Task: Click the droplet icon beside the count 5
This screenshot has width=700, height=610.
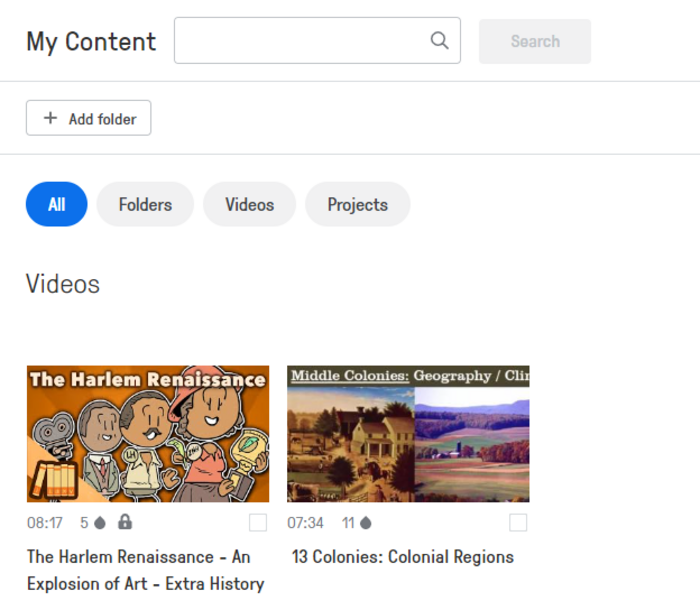Action: pyautogui.click(x=100, y=522)
